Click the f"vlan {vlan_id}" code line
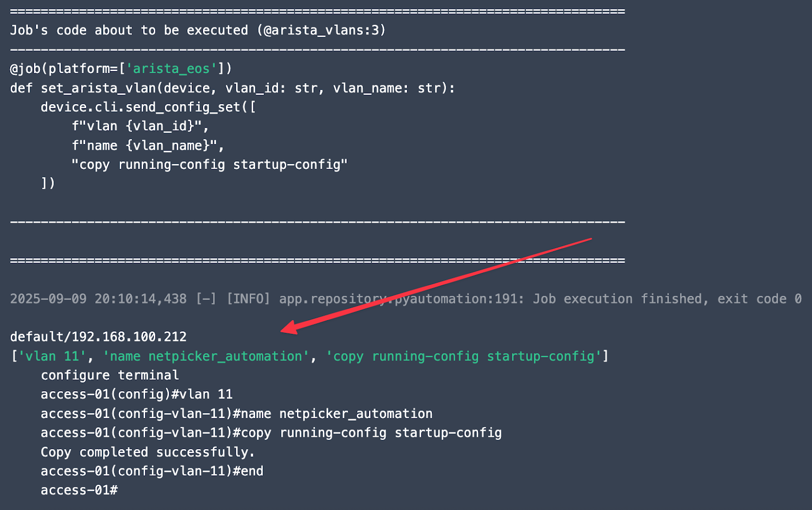812x510 pixels. [140, 126]
